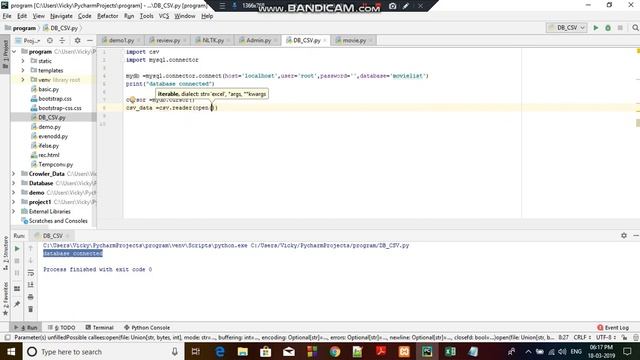
Task: Click the Debug bug icon
Action: tap(608, 28)
